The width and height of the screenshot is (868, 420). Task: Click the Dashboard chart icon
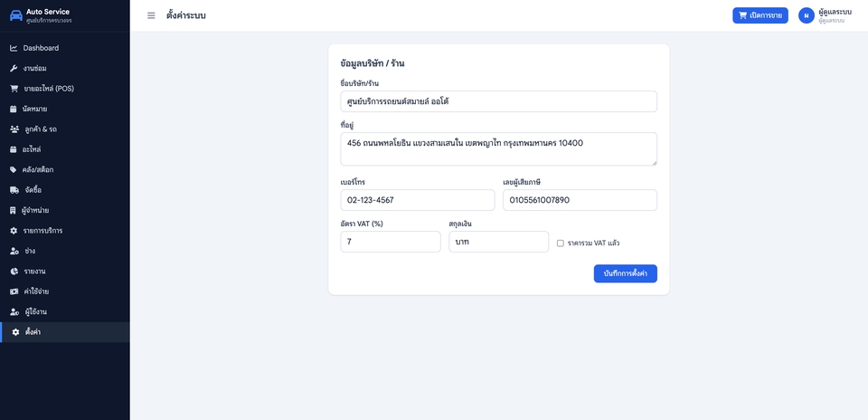tap(14, 48)
